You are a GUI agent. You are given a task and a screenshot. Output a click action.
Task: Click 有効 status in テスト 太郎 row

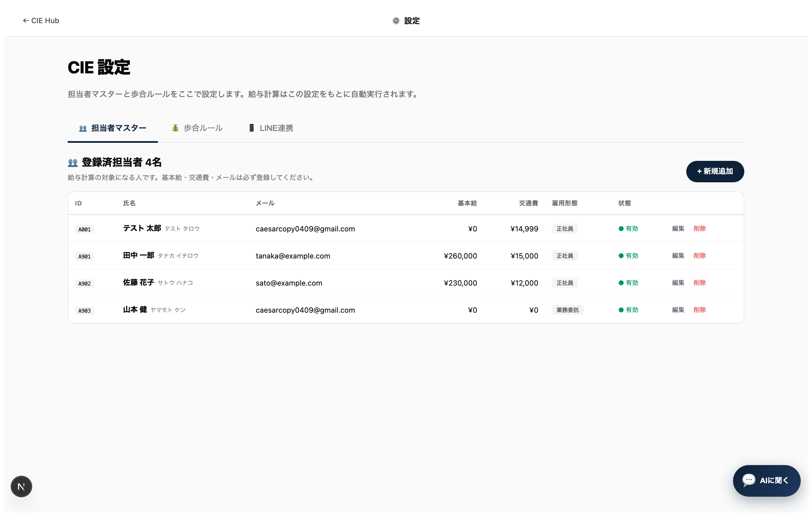[628, 229]
